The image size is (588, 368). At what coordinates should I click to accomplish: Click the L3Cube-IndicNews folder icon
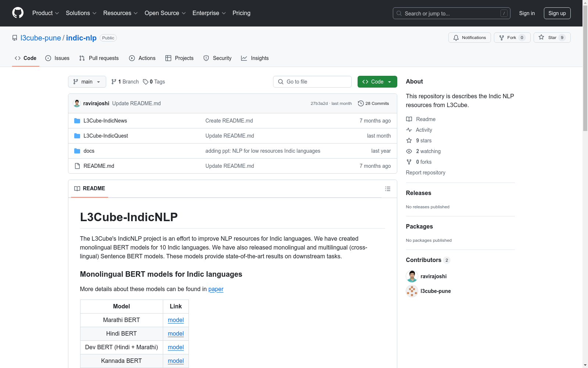(77, 121)
